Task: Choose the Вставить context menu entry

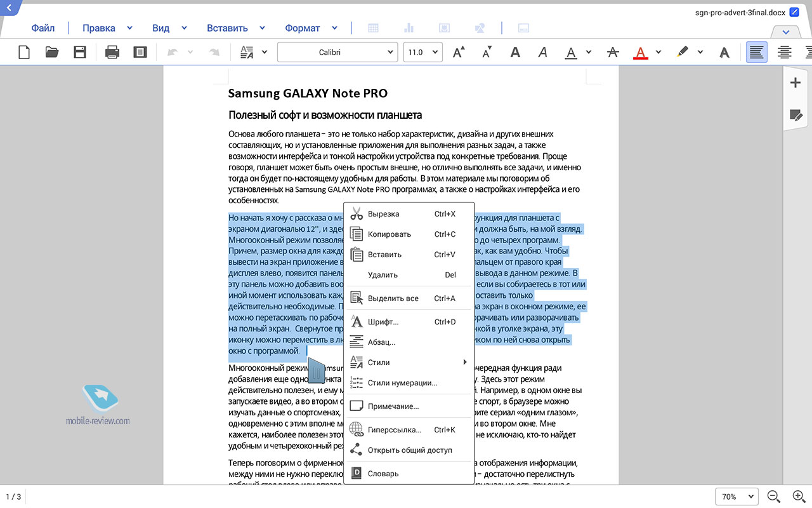Action: tap(409, 255)
